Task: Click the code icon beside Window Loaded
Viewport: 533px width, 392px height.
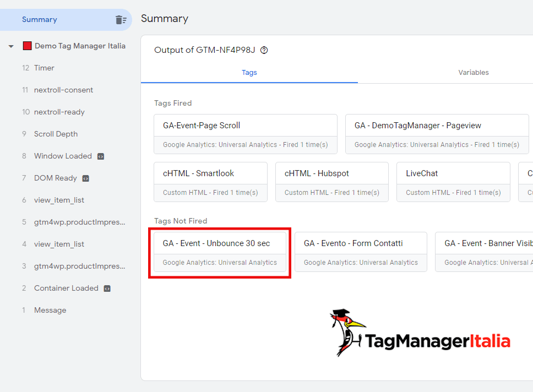Action: coord(101,156)
